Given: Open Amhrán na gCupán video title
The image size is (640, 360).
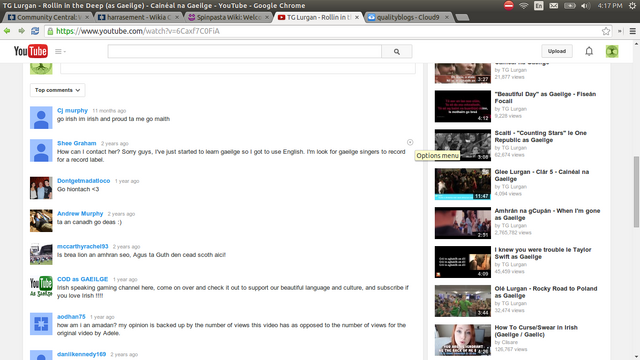Looking at the screenshot, I should (547, 214).
